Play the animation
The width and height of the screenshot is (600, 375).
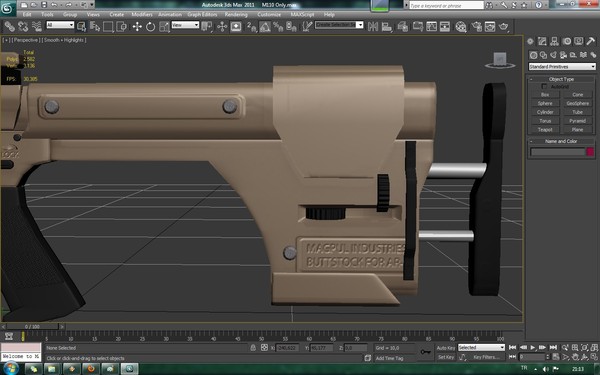point(533,347)
